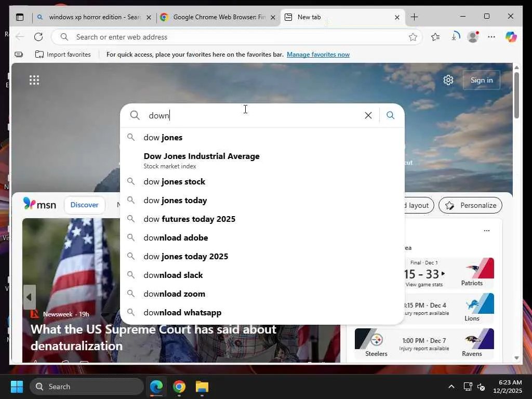Screen dimensions: 532x399
Task: Click View game stats link
Action: click(424, 285)
